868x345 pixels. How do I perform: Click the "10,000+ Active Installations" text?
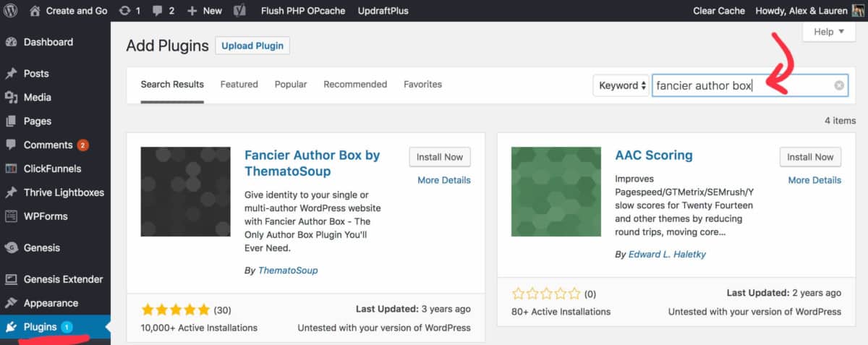(199, 328)
